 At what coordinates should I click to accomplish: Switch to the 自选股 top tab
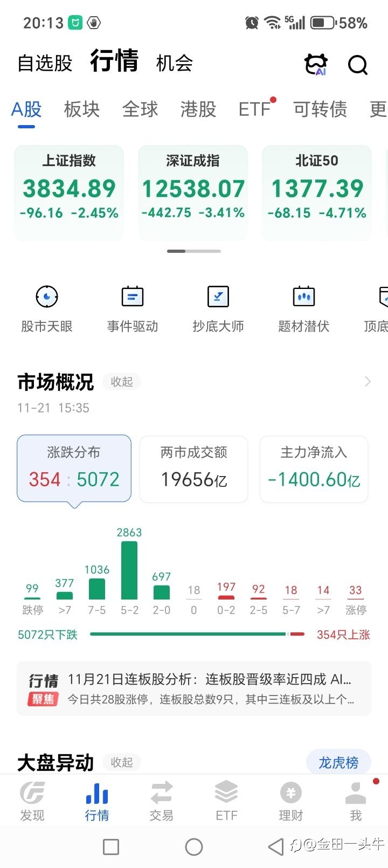click(45, 63)
